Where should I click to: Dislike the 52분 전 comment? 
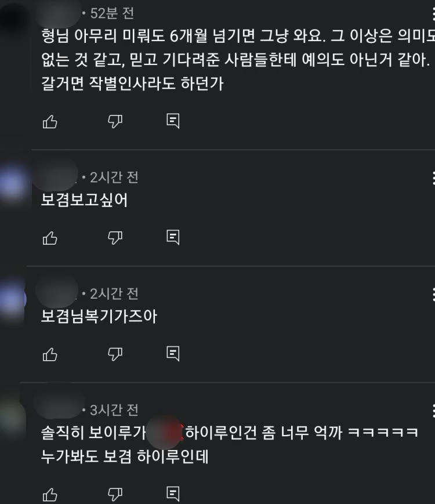click(x=115, y=121)
